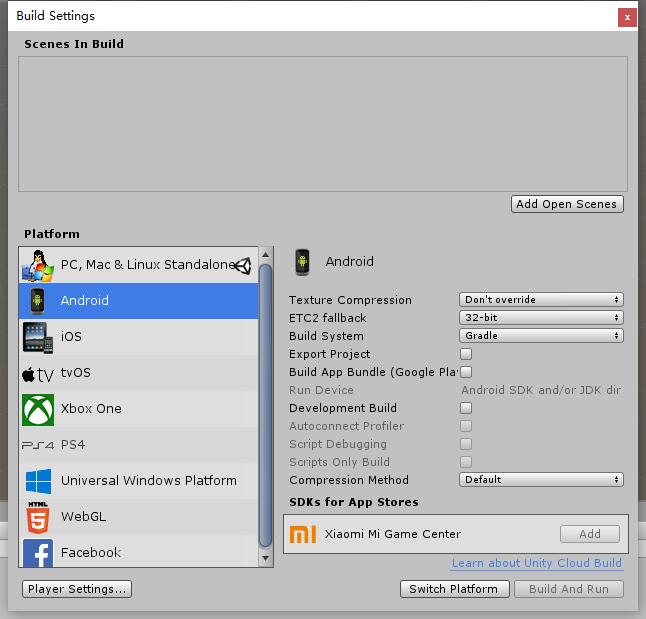Click the Xiaomi Mi Game Center label
646x619 pixels.
pos(393,534)
